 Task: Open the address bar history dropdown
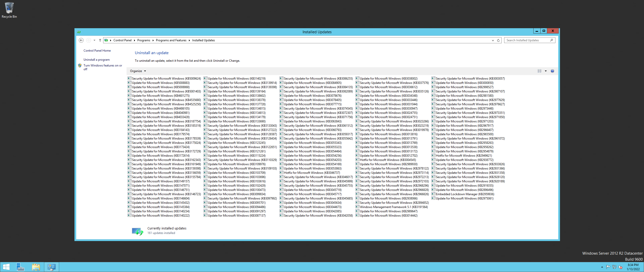click(x=493, y=40)
